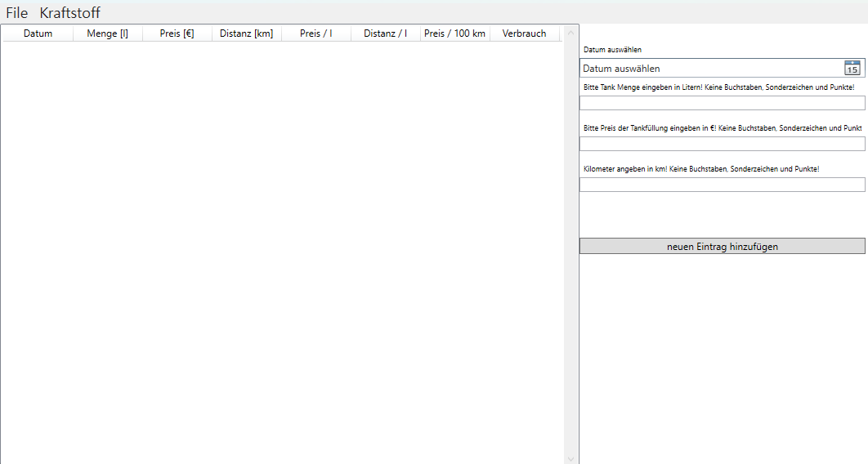868x464 pixels.
Task: Click the list scrollbar down arrow
Action: (x=570, y=459)
